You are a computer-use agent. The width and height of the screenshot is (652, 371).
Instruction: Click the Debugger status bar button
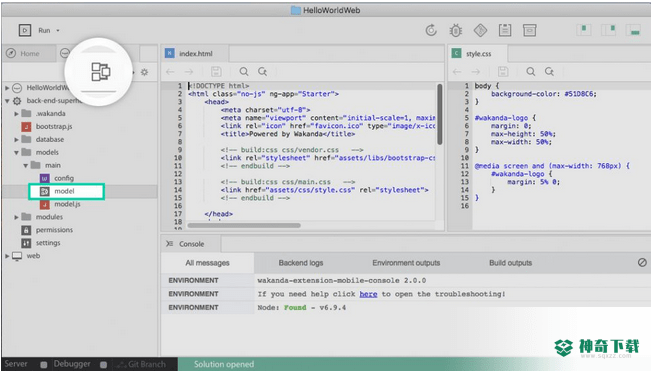(72, 364)
